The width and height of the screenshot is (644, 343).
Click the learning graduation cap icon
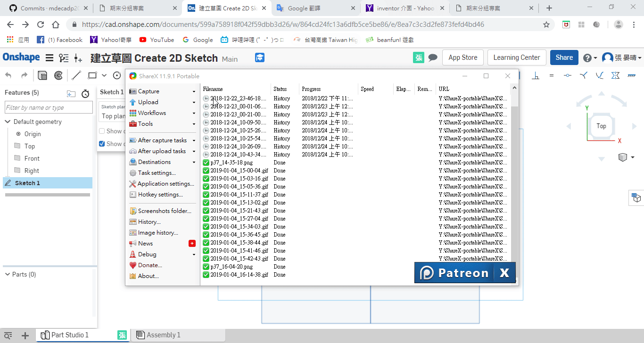click(x=260, y=57)
